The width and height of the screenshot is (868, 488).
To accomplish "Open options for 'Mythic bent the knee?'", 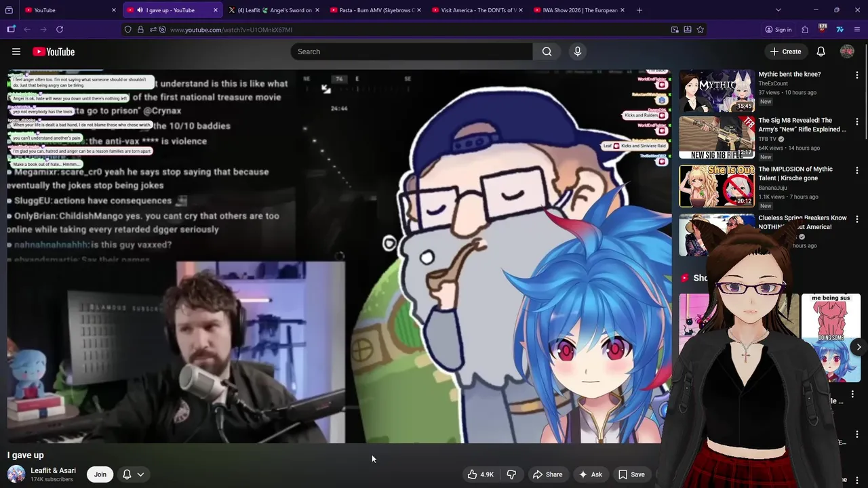I will 857,75.
